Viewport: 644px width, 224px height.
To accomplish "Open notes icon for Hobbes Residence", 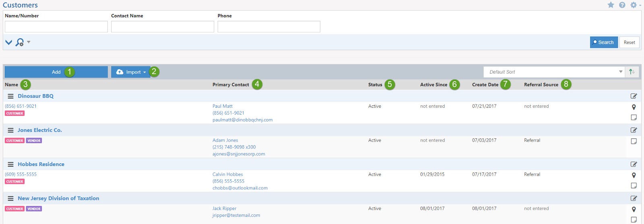I will (634, 185).
